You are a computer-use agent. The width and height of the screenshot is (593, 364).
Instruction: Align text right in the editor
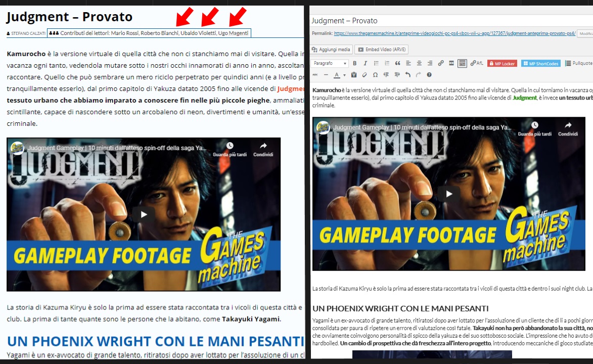pos(430,63)
